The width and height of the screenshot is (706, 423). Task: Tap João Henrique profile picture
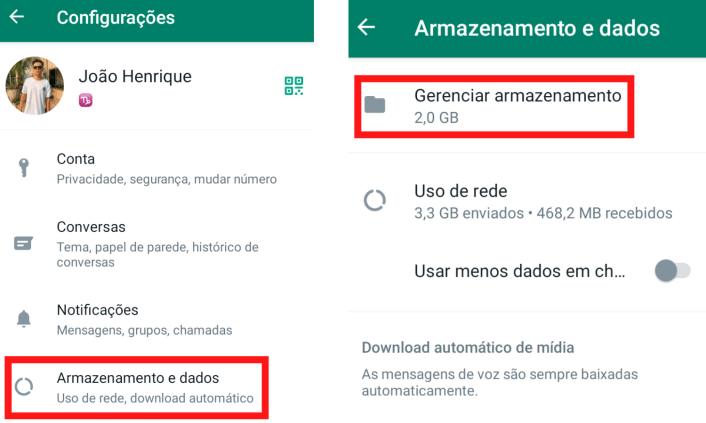[x=35, y=86]
